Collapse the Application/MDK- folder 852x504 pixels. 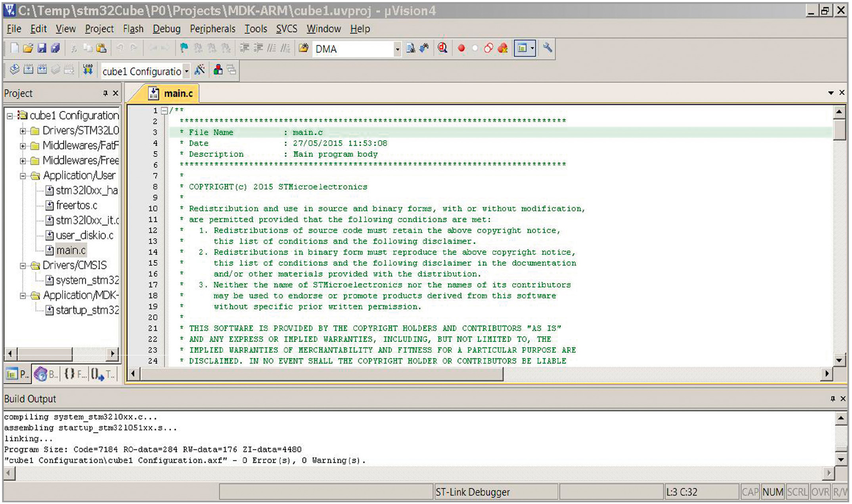tap(23, 296)
